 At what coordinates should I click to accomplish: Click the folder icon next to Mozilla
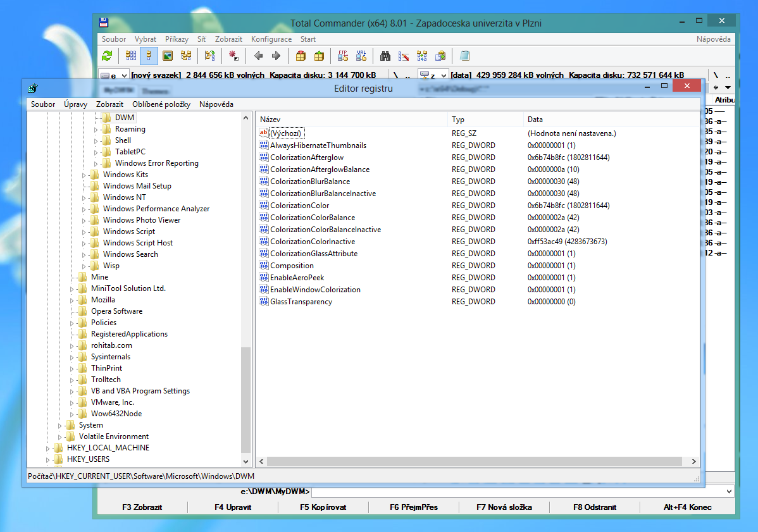tap(83, 300)
